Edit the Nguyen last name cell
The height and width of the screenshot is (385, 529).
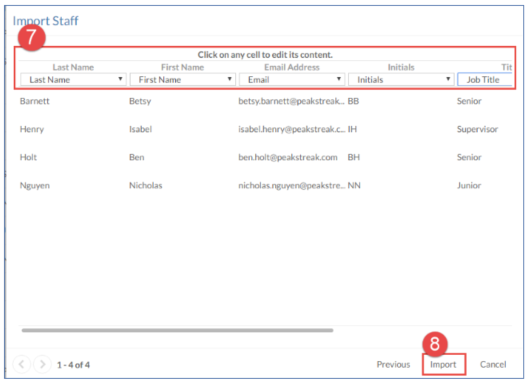35,186
